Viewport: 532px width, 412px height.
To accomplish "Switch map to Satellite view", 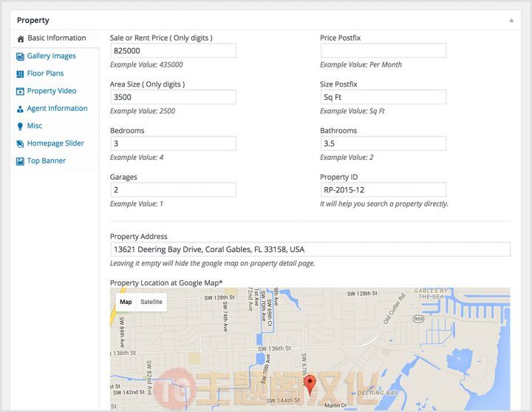I will pyautogui.click(x=151, y=302).
